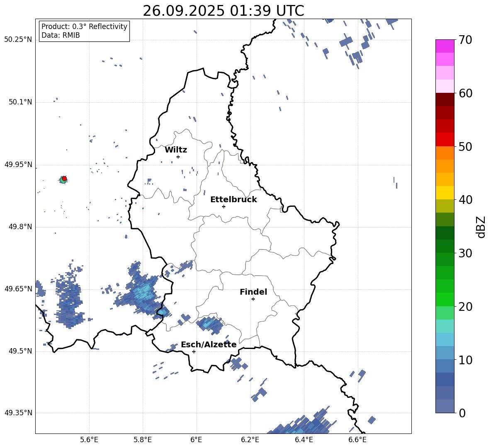491x448 pixels.
Task: Click the Wiltz city label
Action: pos(176,150)
